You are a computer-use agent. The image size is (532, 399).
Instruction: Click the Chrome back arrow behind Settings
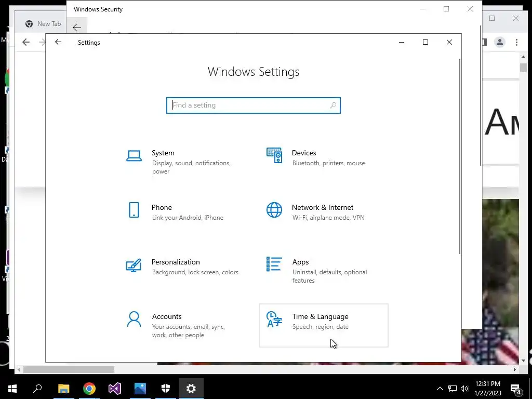pos(26,42)
